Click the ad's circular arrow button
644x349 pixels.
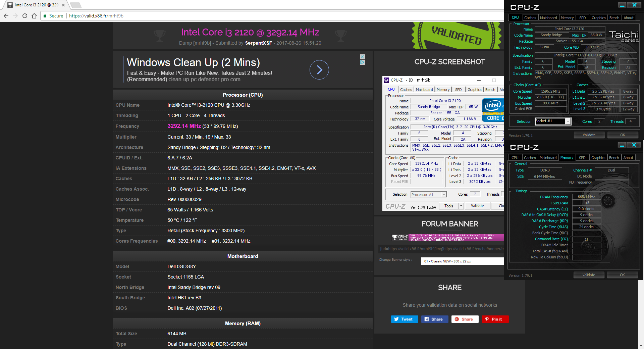(319, 70)
